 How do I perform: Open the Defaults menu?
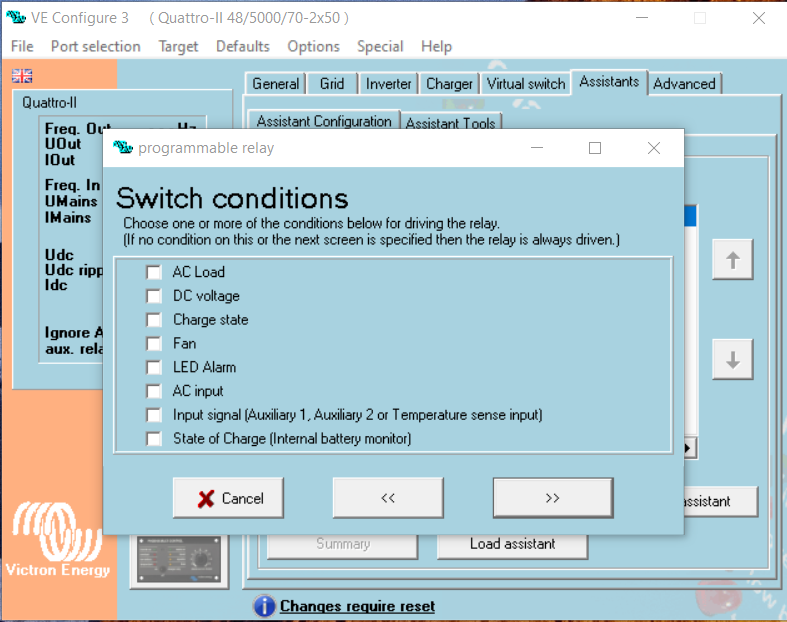[242, 46]
